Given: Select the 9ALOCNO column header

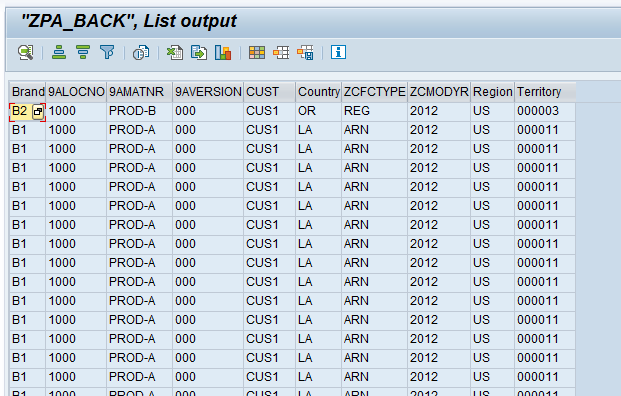Looking at the screenshot, I should coord(76,92).
